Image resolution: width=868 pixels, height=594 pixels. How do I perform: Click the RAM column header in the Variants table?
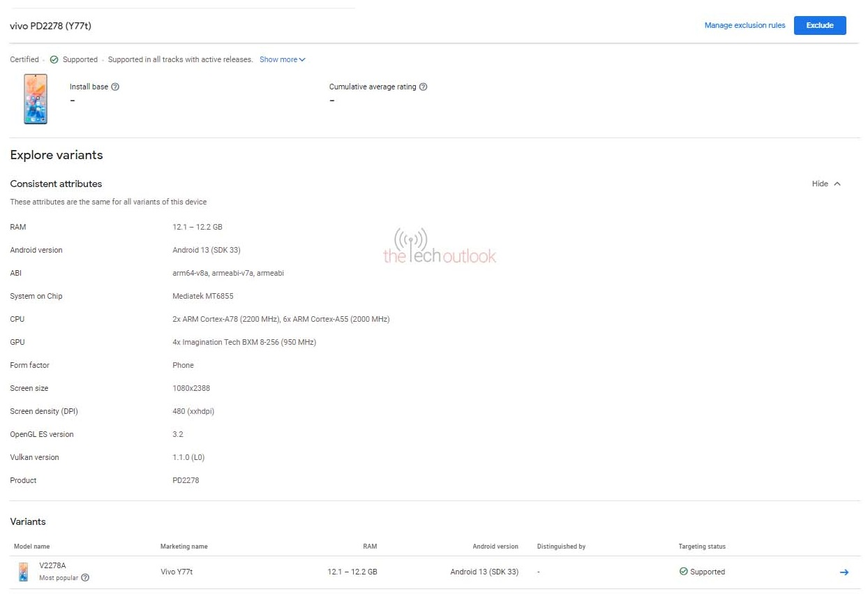(369, 547)
